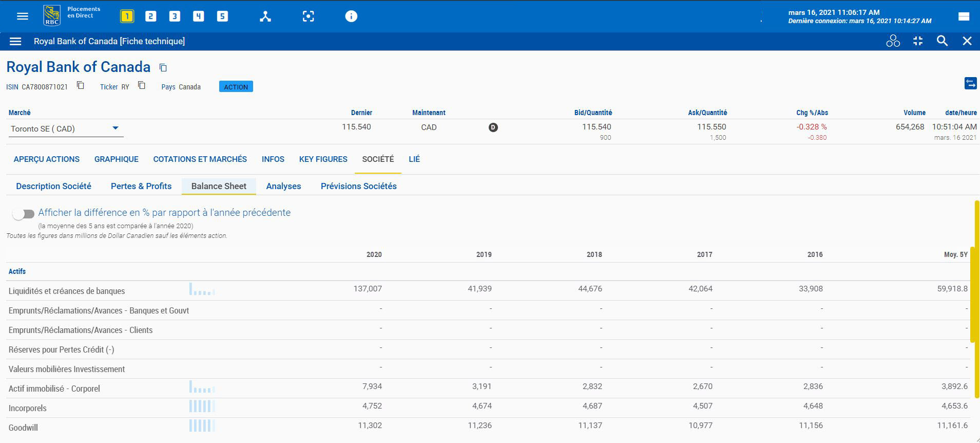Open the COTATIONS ET MARCHÉS tab

click(200, 159)
